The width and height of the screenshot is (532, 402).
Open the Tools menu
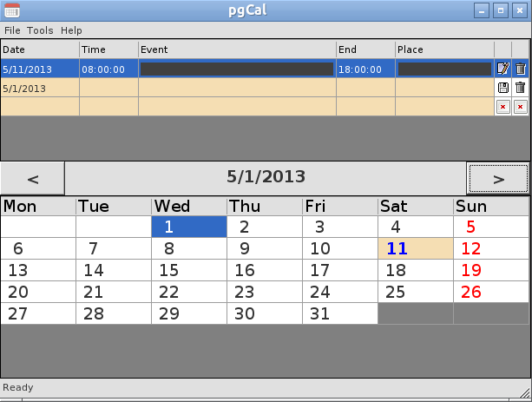click(x=40, y=30)
